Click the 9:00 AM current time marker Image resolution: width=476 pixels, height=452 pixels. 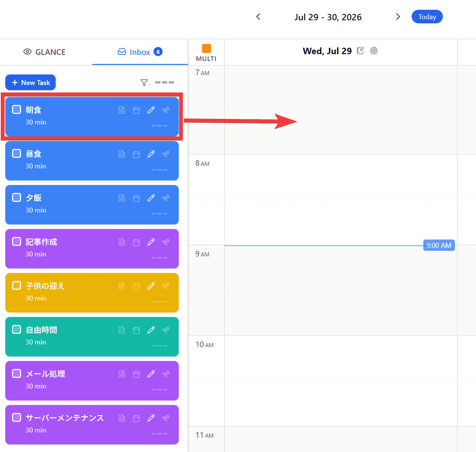[439, 245]
